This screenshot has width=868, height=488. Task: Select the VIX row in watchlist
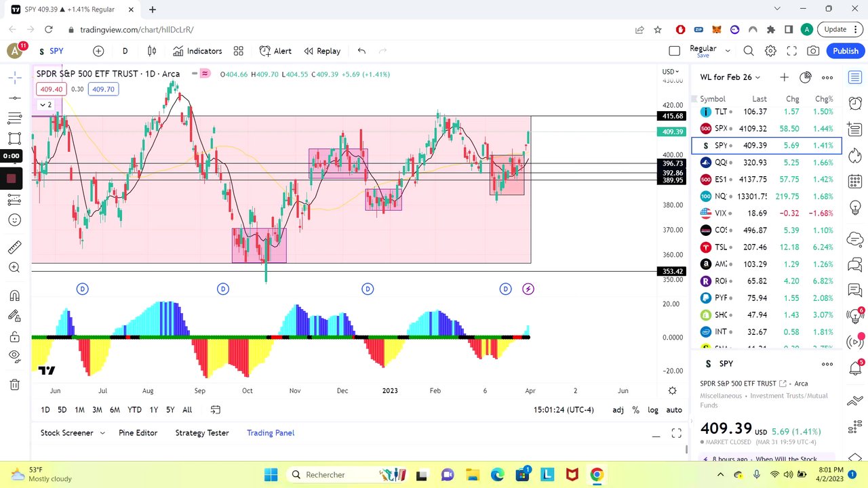(x=766, y=213)
